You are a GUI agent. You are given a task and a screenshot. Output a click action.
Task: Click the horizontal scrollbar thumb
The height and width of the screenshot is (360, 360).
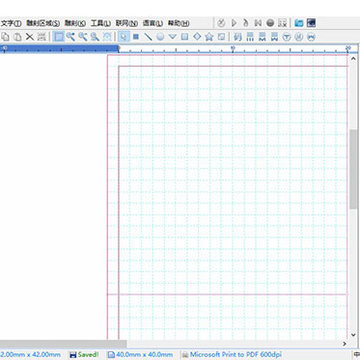point(63,344)
